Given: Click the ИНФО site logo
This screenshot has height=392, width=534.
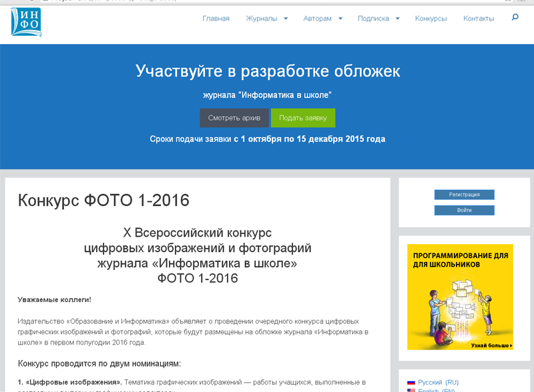Looking at the screenshot, I should [26, 22].
